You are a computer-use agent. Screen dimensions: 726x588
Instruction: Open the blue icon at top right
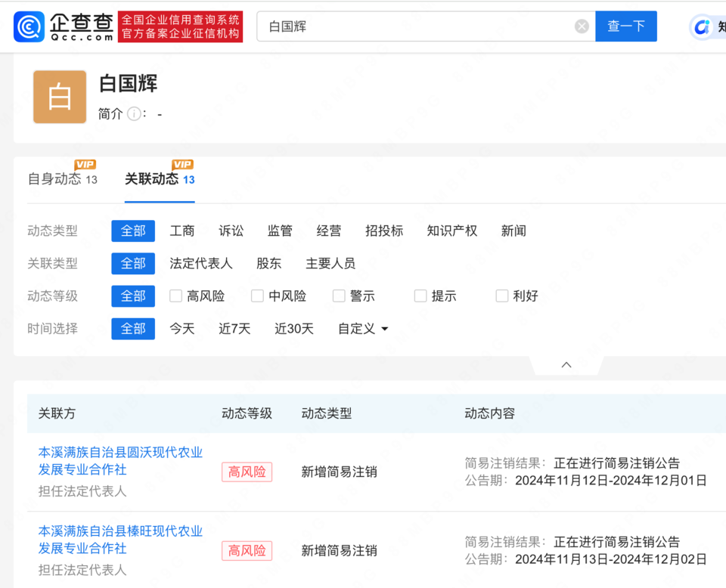point(703,27)
